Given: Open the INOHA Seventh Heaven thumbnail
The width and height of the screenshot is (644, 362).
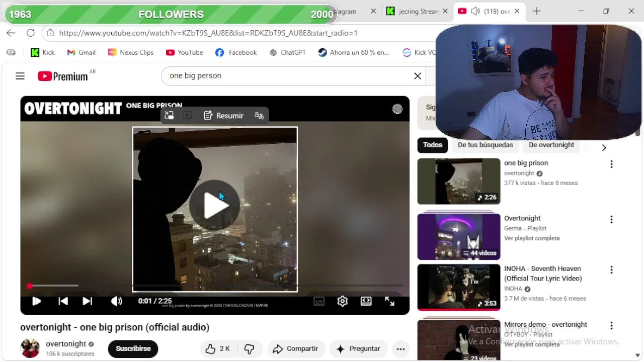Looking at the screenshot, I should tap(459, 287).
